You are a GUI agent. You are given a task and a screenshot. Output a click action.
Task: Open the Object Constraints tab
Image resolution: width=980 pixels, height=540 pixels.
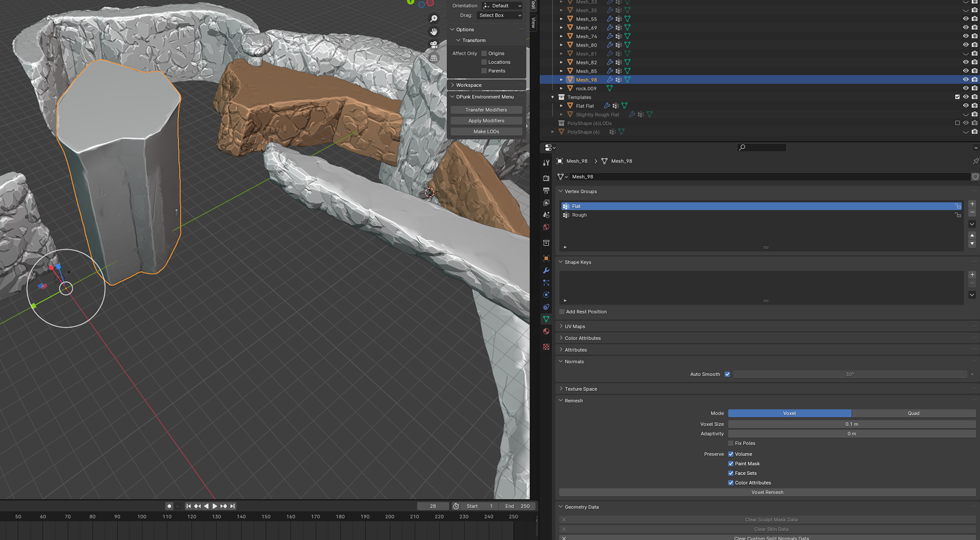(x=546, y=307)
